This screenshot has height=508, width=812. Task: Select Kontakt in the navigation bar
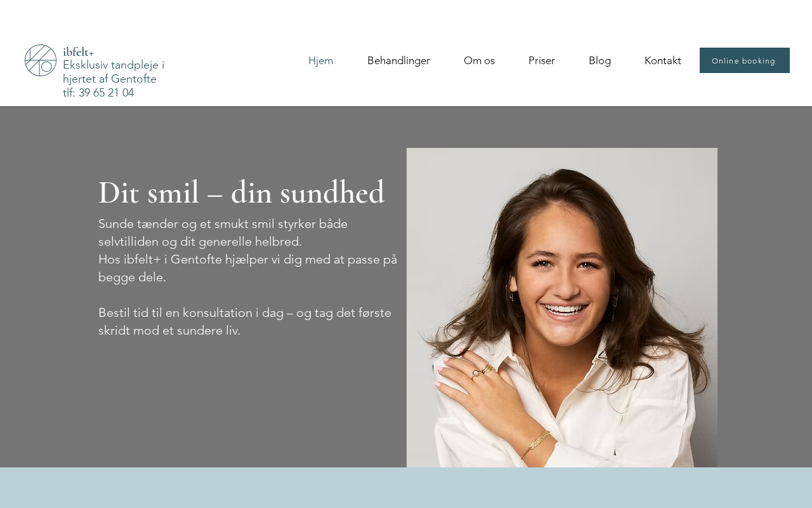coord(662,60)
